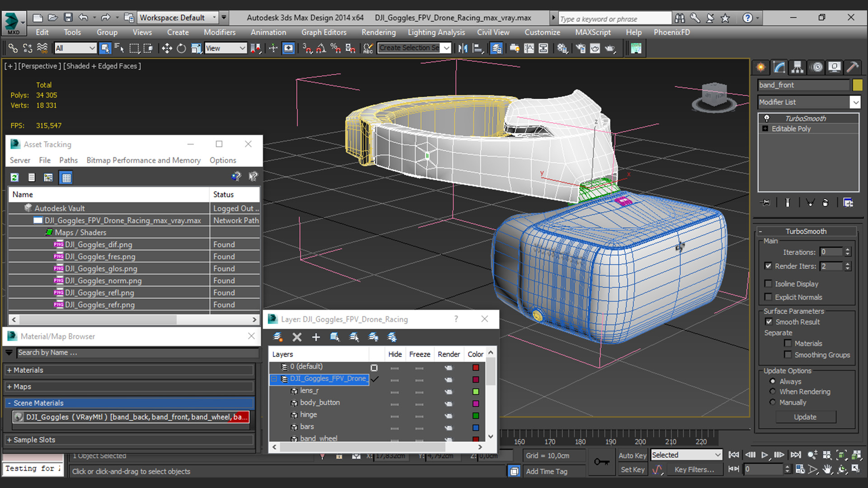Click the band_front object color swatch
The height and width of the screenshot is (488, 868).
(857, 85)
